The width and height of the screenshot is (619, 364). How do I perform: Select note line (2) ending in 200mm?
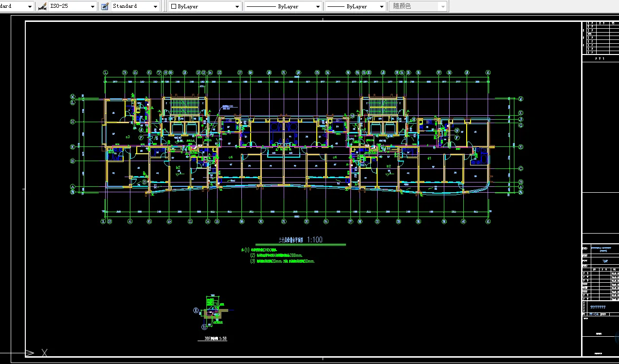click(276, 255)
